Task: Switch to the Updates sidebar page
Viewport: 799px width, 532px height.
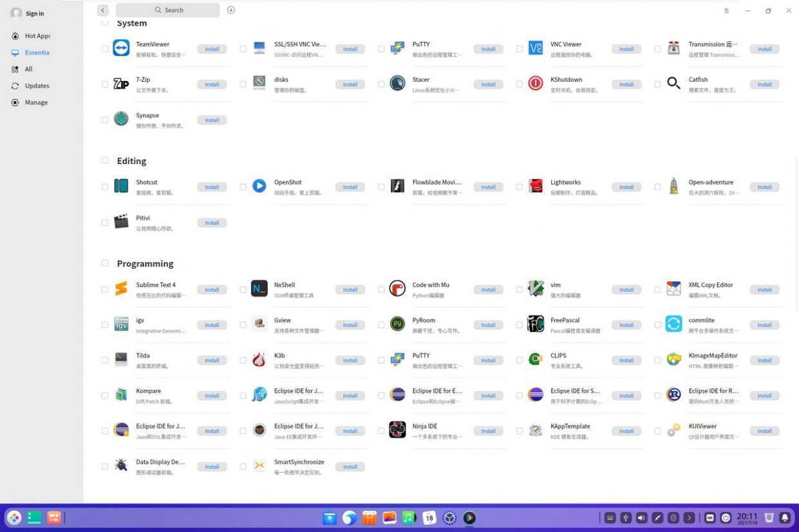Action: 37,86
